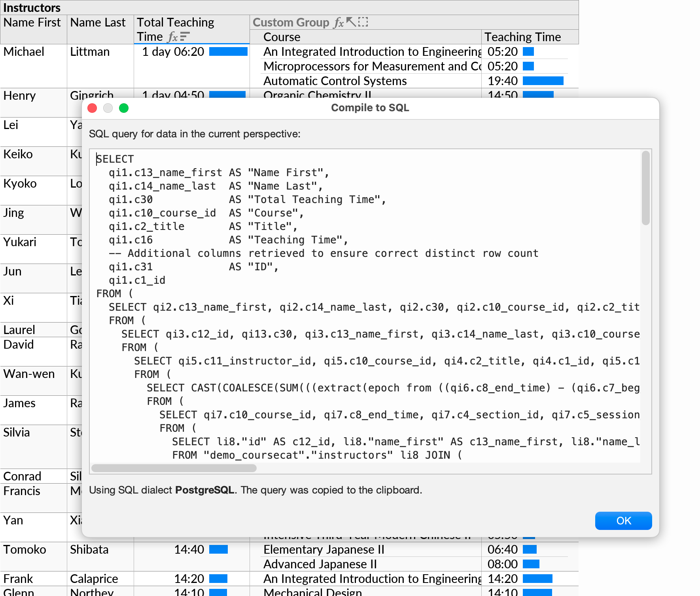Minimize the Compile to SQL dialog
The width and height of the screenshot is (700, 596).
tap(108, 108)
